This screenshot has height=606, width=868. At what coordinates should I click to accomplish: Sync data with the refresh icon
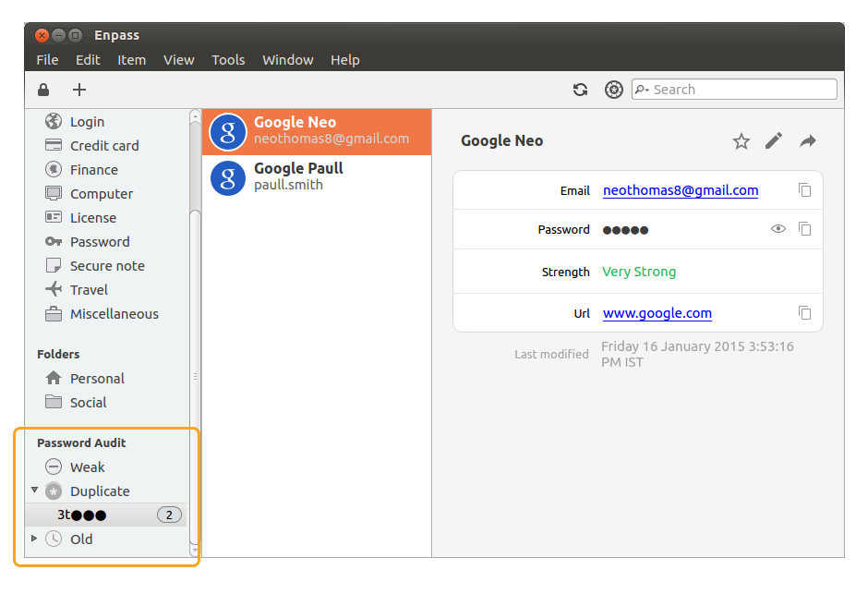pos(580,90)
